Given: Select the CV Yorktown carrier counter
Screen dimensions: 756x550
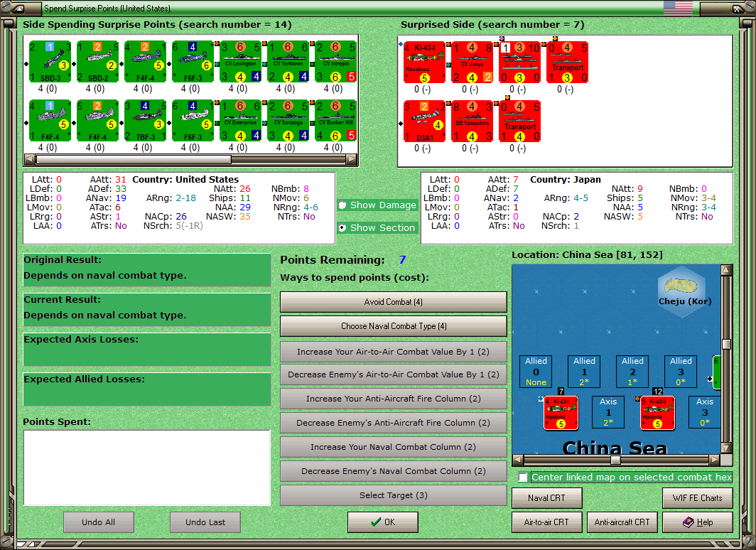Looking at the screenshot, I should click(288, 62).
